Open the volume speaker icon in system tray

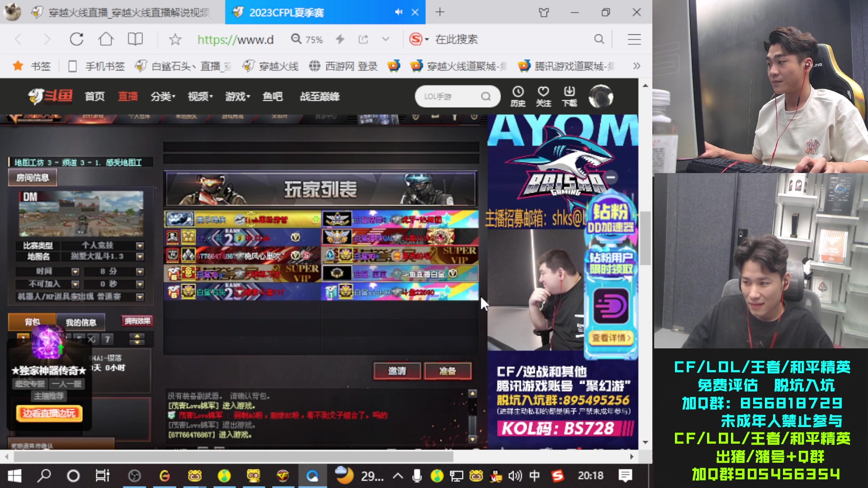coord(515,476)
